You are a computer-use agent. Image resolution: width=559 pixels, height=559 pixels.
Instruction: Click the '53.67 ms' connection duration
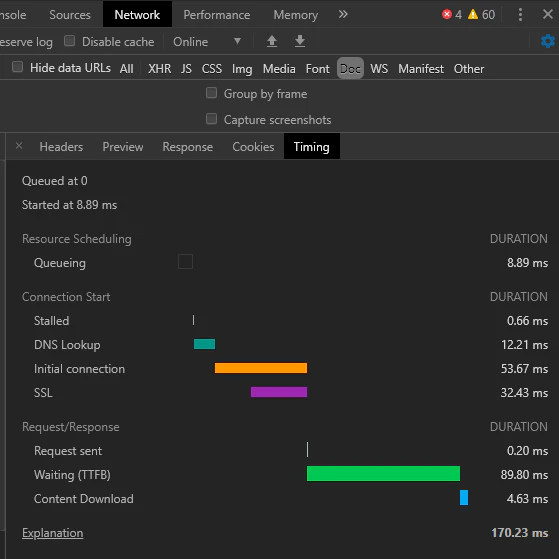524,369
